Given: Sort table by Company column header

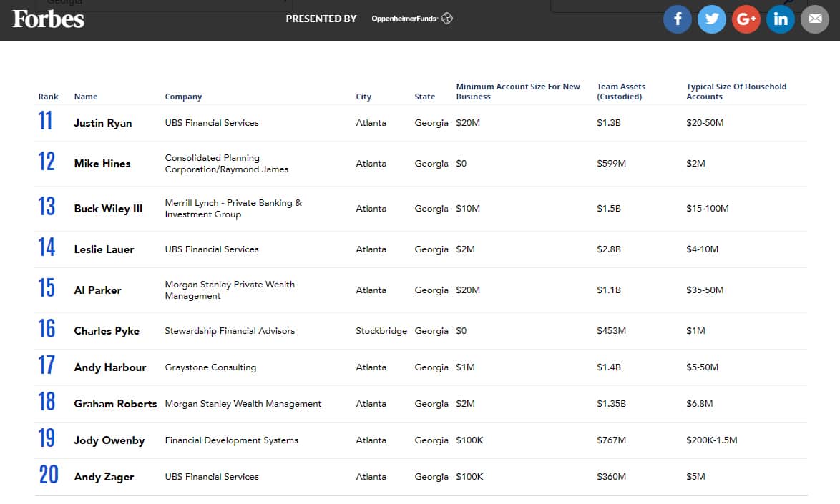Looking at the screenshot, I should (183, 97).
